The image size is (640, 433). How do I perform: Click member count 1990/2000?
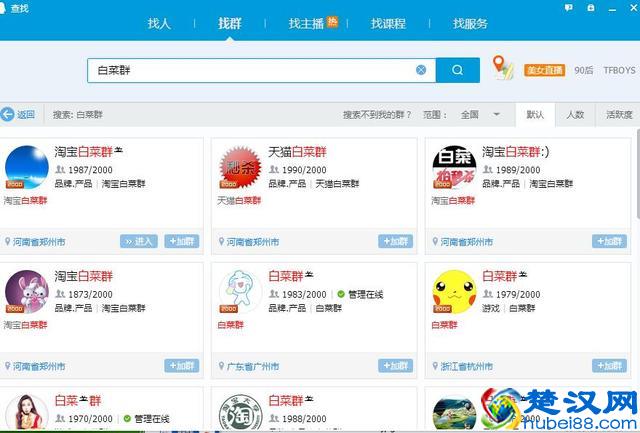point(304,170)
